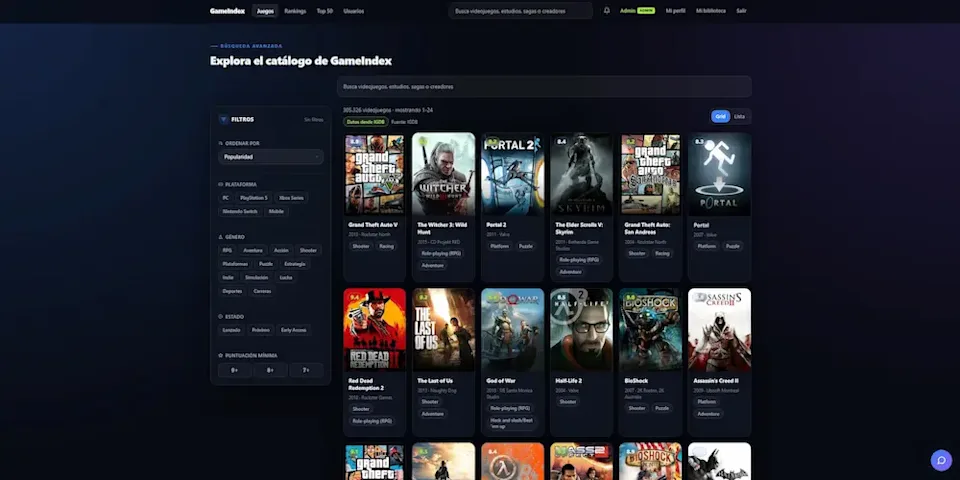This screenshot has width=960, height=480.
Task: Open the Assassin's Creed II cover
Action: click(719, 330)
